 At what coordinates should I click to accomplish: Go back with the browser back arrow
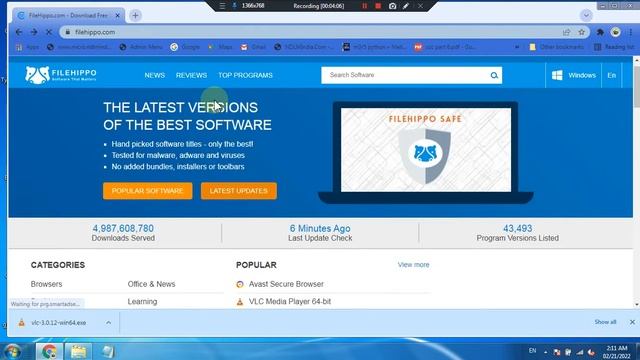point(19,32)
